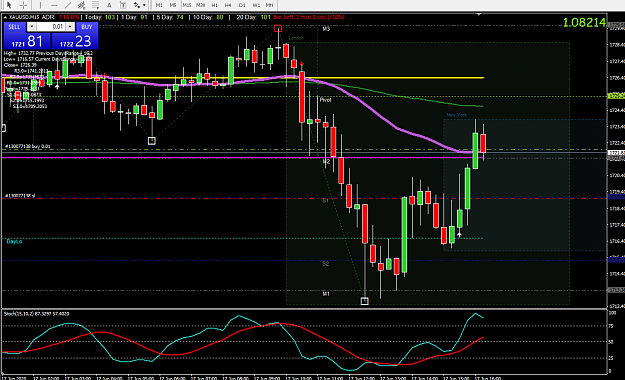Decrease lot size with left stepper arrow
The width and height of the screenshot is (625, 380).
31,27
